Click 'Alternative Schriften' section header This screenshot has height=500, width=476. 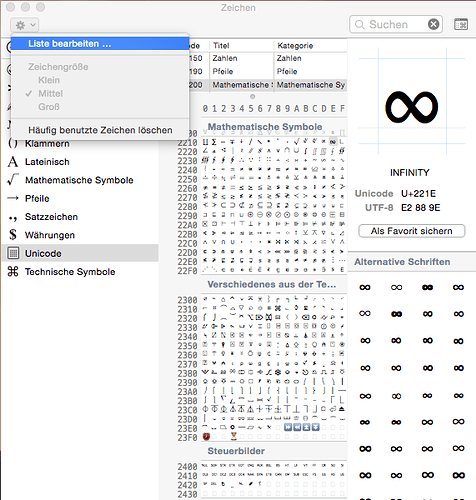pos(402,262)
